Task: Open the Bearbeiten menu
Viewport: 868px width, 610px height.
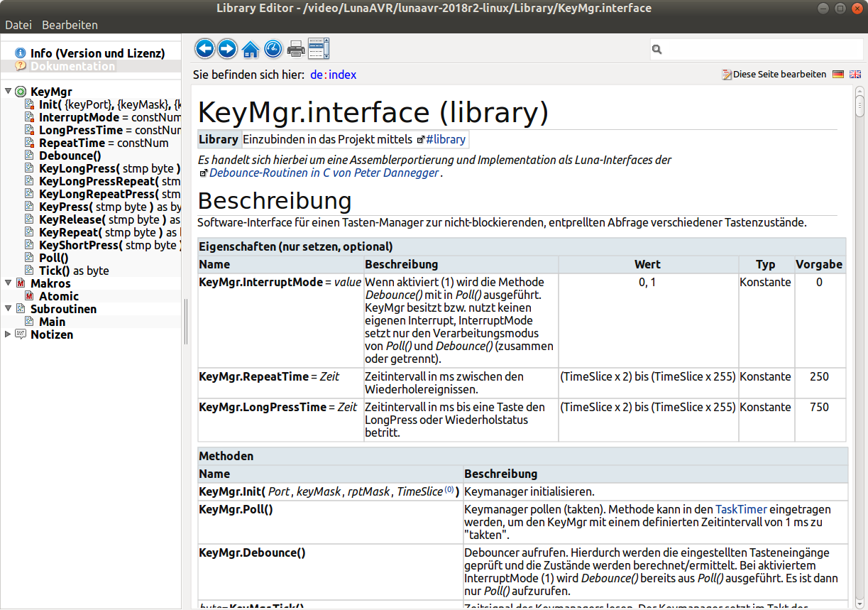Action: [x=70, y=25]
